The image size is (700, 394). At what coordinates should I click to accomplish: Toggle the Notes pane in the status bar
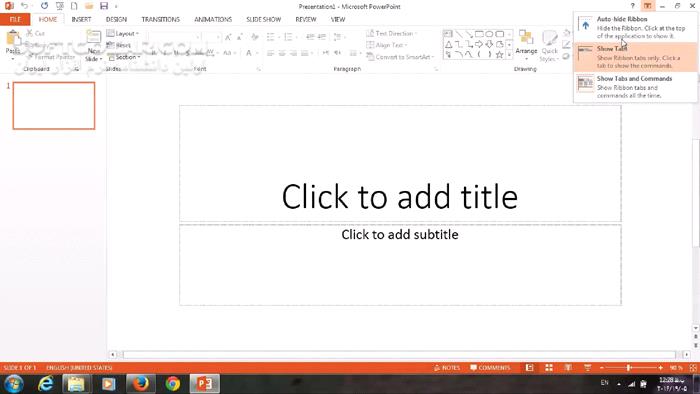tap(446, 368)
